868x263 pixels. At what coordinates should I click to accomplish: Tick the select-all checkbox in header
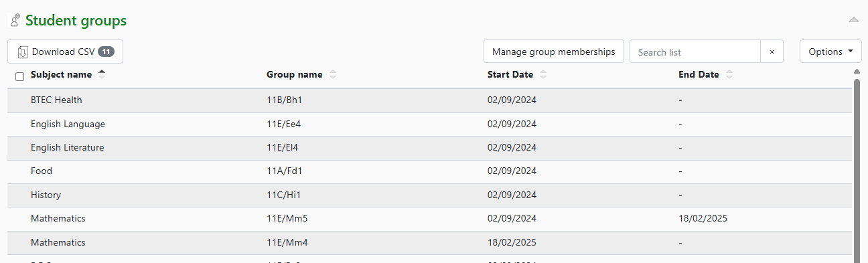coord(19,76)
